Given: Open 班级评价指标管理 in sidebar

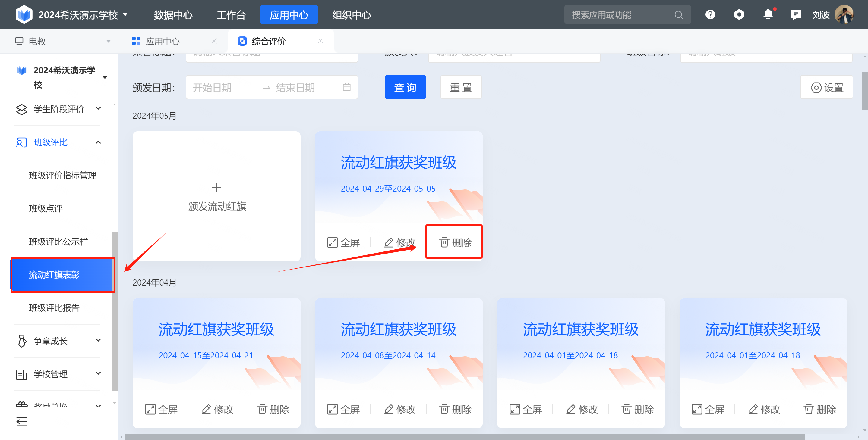Looking at the screenshot, I should [63, 175].
